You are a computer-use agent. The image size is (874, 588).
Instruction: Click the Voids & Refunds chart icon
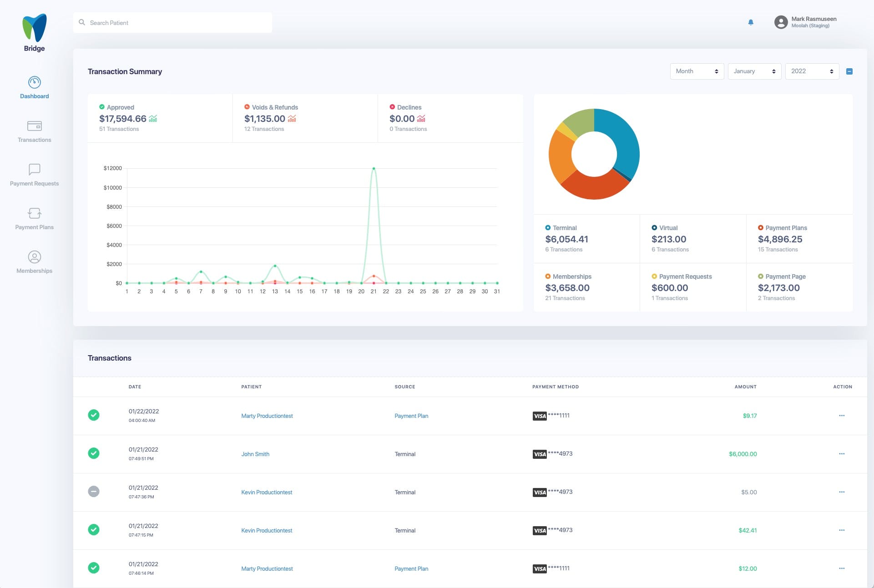292,119
